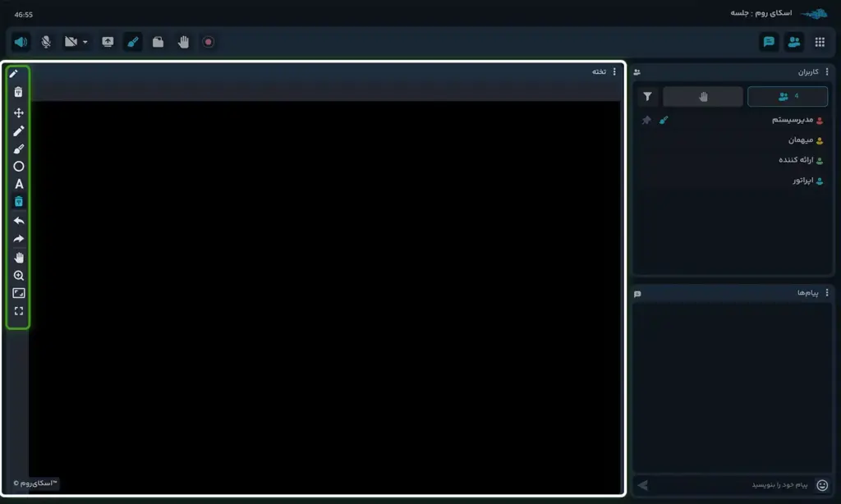Mute the speaker sound in top toolbar

point(21,42)
